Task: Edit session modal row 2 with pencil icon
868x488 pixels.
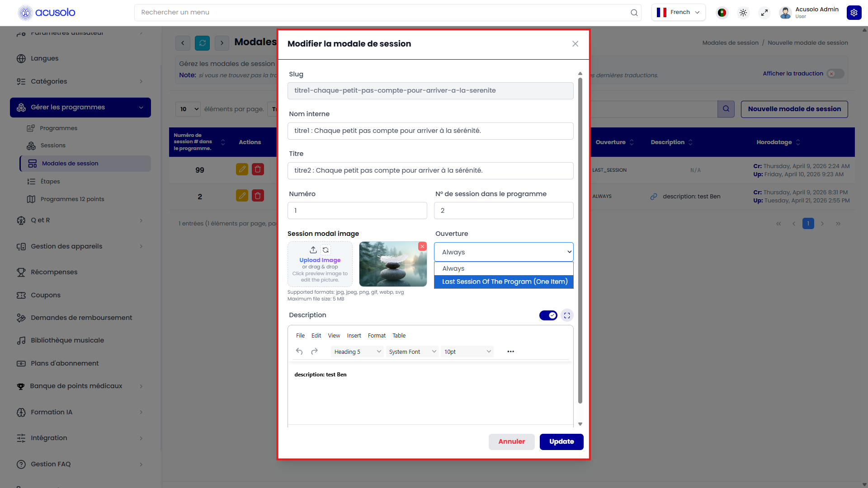Action: pos(242,196)
